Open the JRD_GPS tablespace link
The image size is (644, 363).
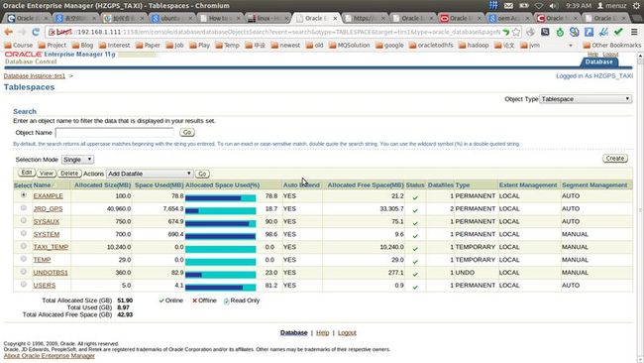pos(49,209)
